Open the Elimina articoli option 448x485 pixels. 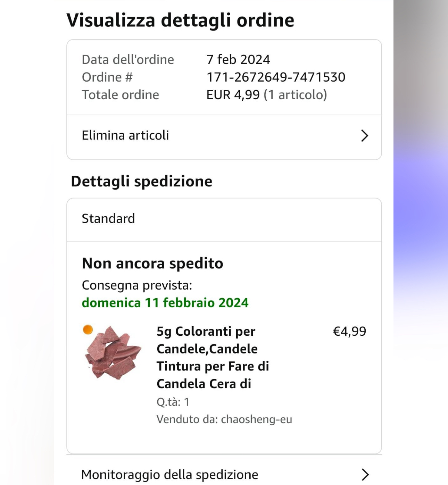pos(125,135)
